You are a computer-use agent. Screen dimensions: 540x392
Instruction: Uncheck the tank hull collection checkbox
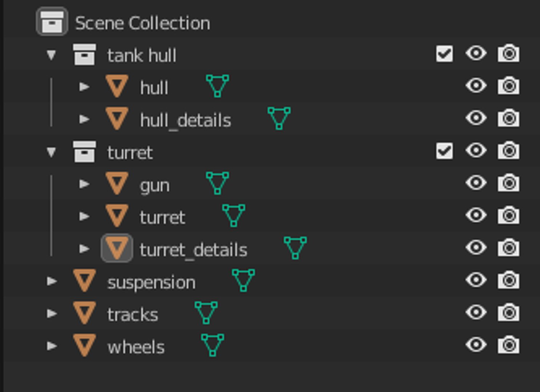pos(444,54)
